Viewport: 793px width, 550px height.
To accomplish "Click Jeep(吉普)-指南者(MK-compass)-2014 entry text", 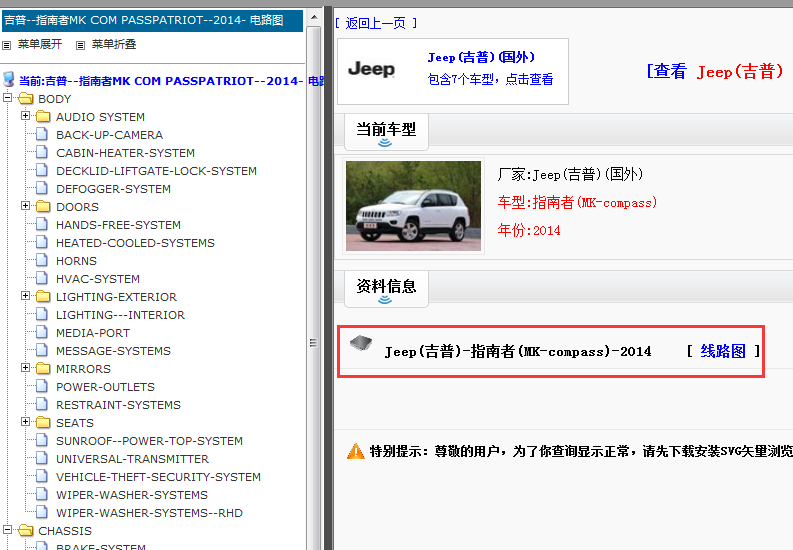I will pyautogui.click(x=518, y=351).
